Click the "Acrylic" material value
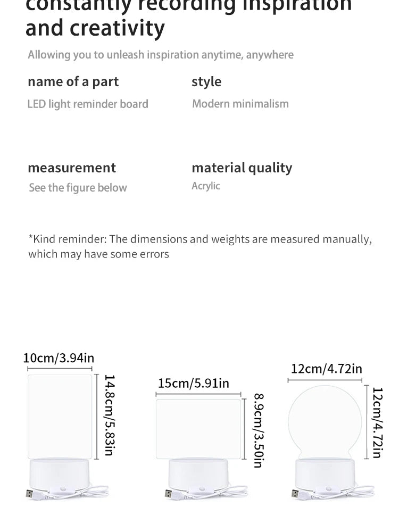The height and width of the screenshot is (532, 399). 206,186
